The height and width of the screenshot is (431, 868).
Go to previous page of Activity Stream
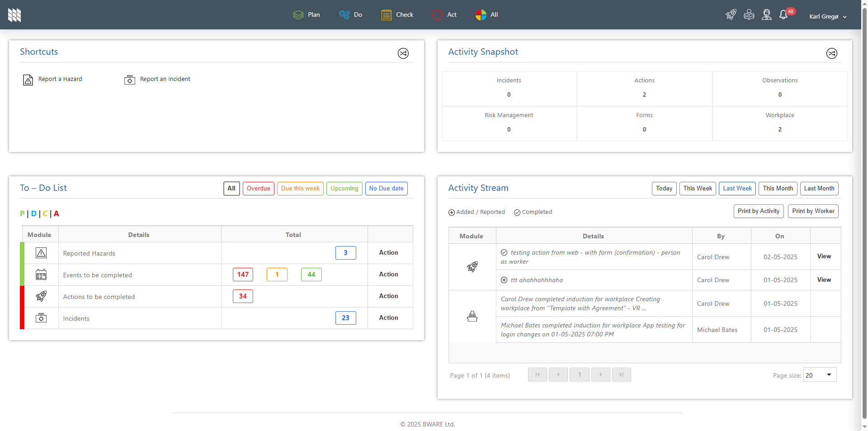558,374
